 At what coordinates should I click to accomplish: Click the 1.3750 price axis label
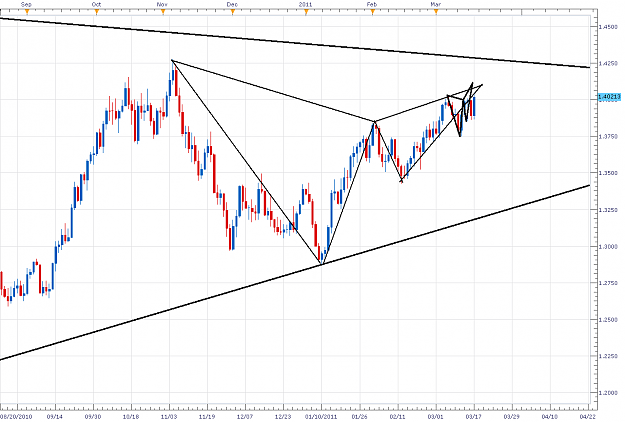[x=608, y=137]
